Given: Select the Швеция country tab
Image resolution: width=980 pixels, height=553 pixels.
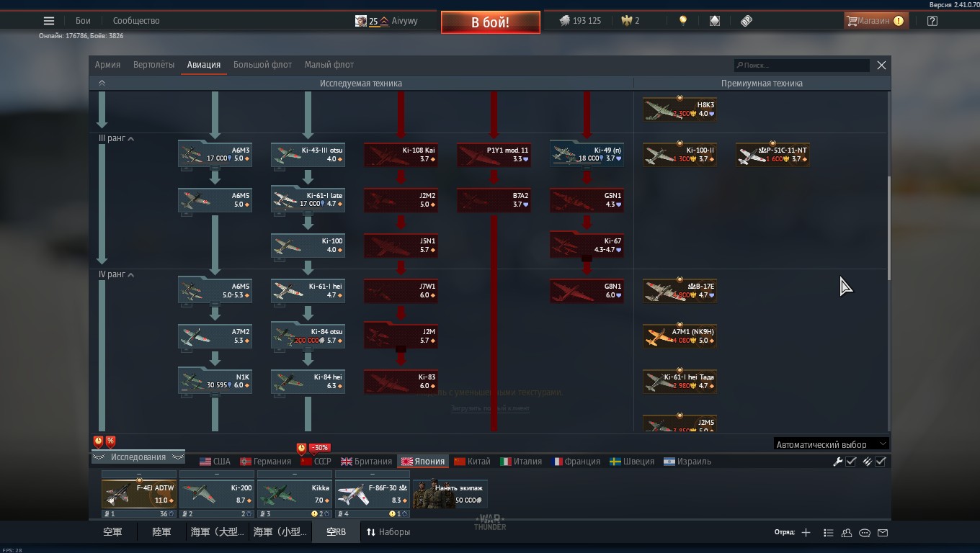Looking at the screenshot, I should click(632, 462).
